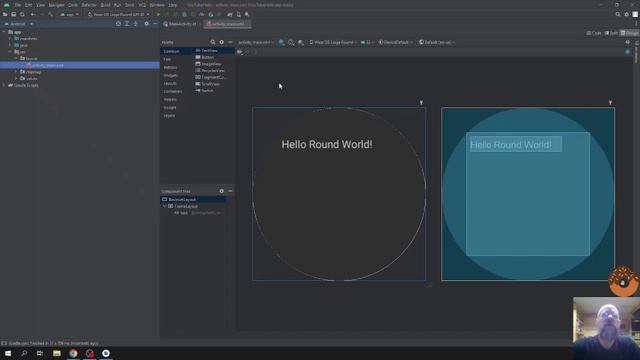
Task: Select the Common palette category
Action: (x=171, y=51)
